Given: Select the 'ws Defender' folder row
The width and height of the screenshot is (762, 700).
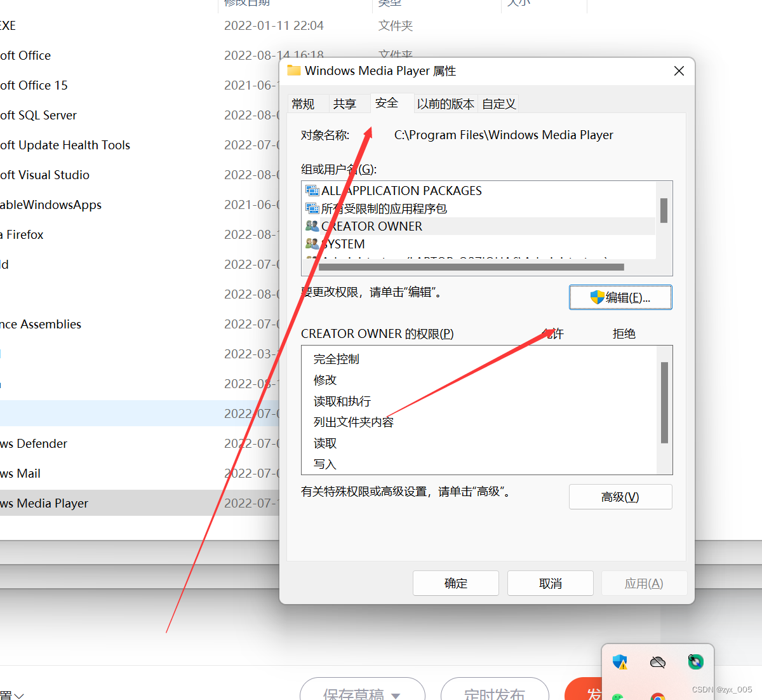Looking at the screenshot, I should pos(140,443).
